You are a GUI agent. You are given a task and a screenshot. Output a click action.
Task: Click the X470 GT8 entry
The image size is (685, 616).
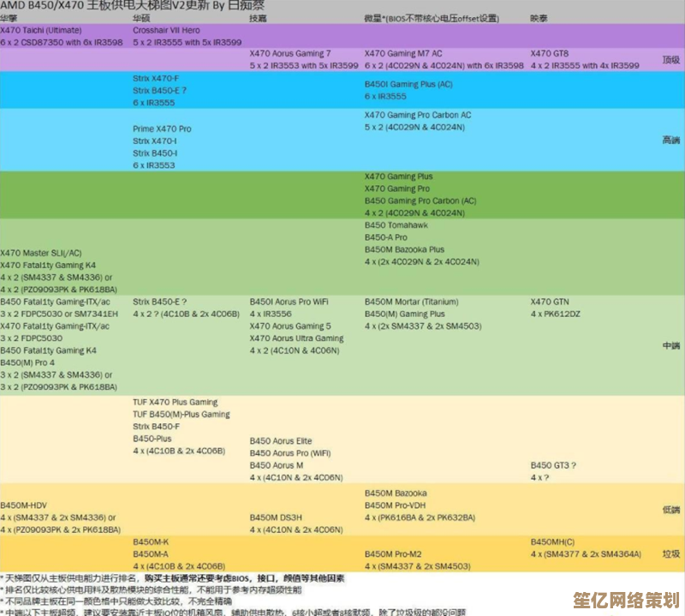click(550, 53)
